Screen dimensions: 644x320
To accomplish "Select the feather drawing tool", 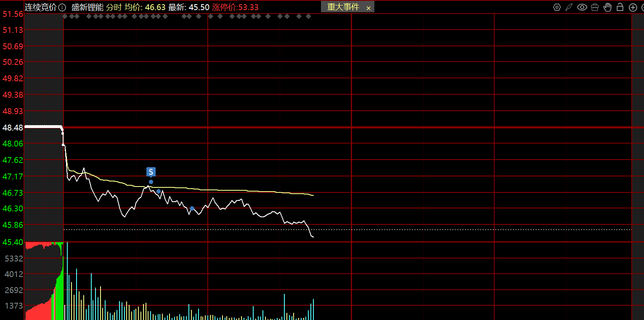I will pyautogui.click(x=569, y=7).
